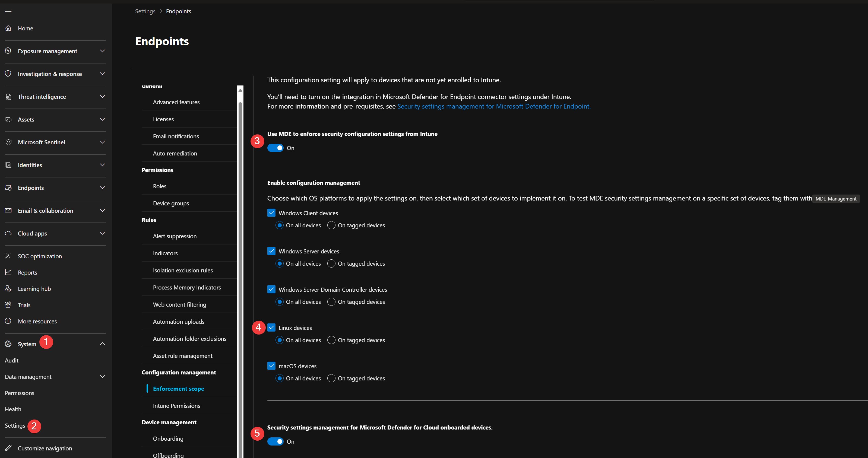The width and height of the screenshot is (868, 458).
Task: Go to Settings in breadcrumb
Action: pyautogui.click(x=145, y=11)
